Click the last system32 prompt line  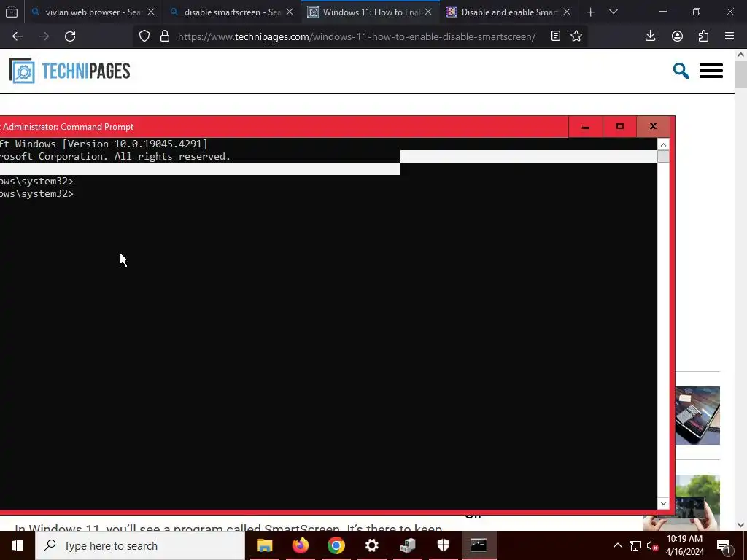tap(36, 194)
